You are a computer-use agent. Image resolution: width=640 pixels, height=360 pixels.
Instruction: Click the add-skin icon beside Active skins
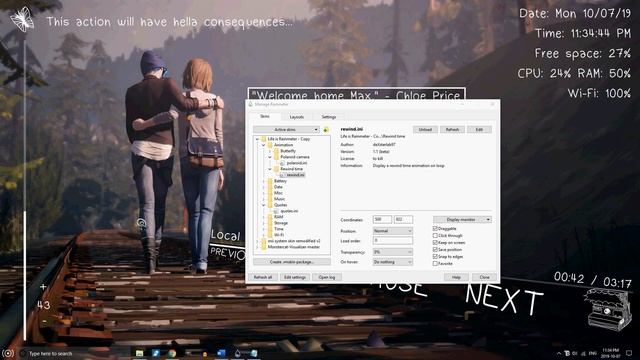pyautogui.click(x=326, y=129)
